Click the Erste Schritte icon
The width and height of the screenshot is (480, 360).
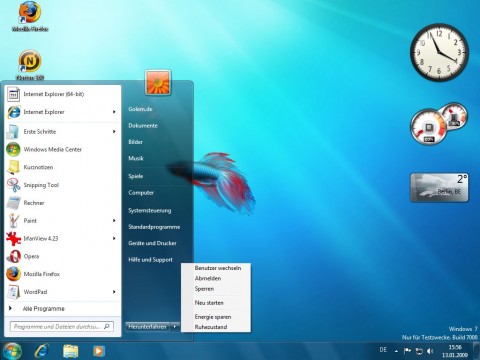tap(14, 132)
